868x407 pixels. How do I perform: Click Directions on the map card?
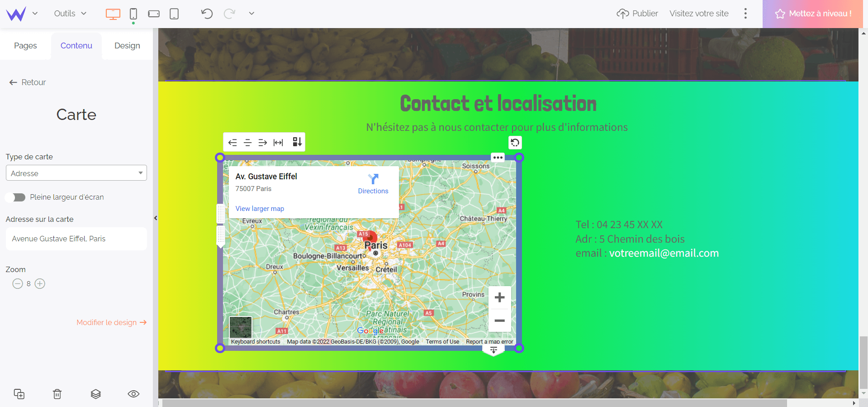pyautogui.click(x=373, y=184)
